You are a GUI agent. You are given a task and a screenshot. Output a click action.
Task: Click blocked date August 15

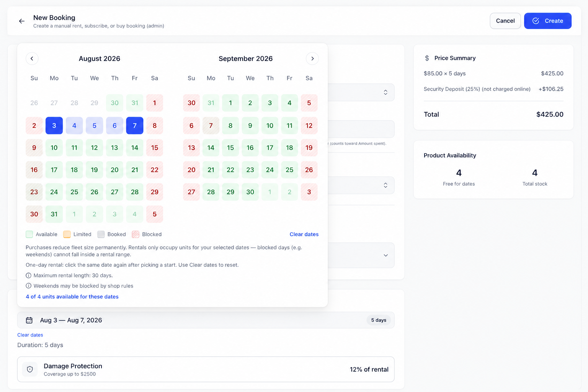[x=155, y=148]
